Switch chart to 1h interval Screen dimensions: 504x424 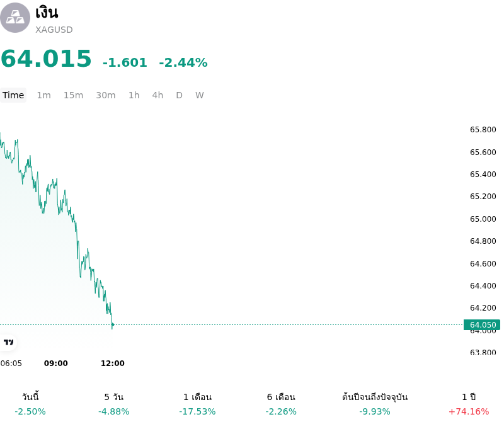[x=134, y=95]
